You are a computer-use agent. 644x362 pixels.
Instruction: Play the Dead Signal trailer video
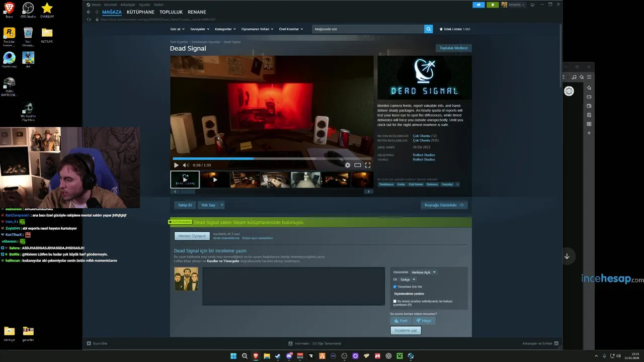click(176, 165)
